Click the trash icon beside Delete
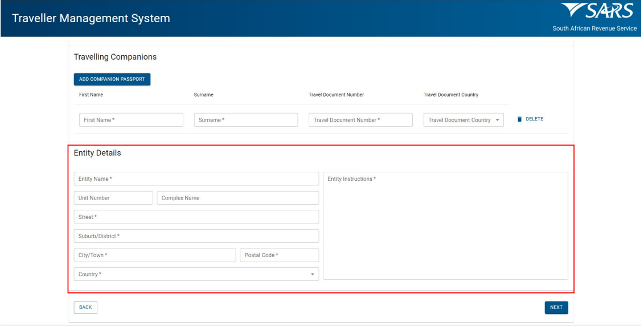 [519, 119]
